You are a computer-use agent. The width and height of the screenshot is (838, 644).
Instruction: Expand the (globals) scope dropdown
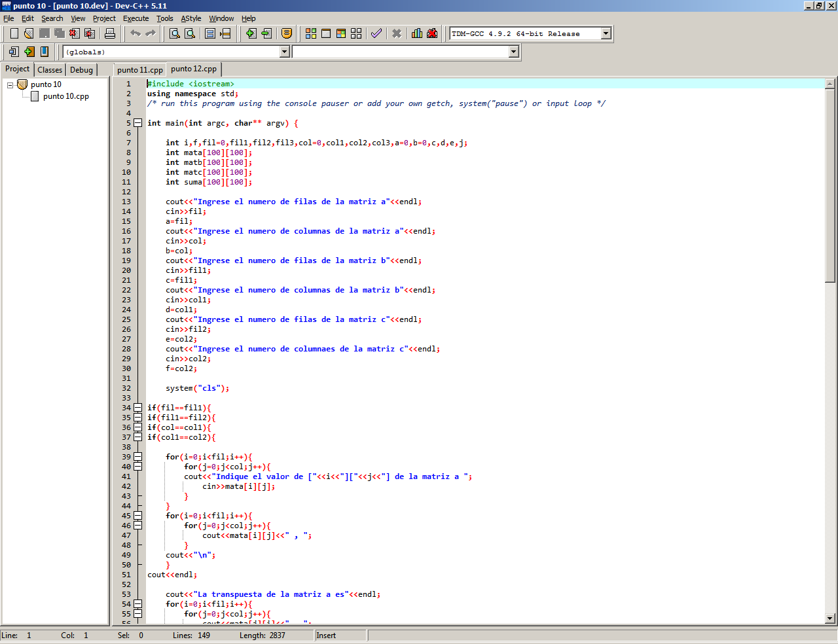click(x=284, y=52)
